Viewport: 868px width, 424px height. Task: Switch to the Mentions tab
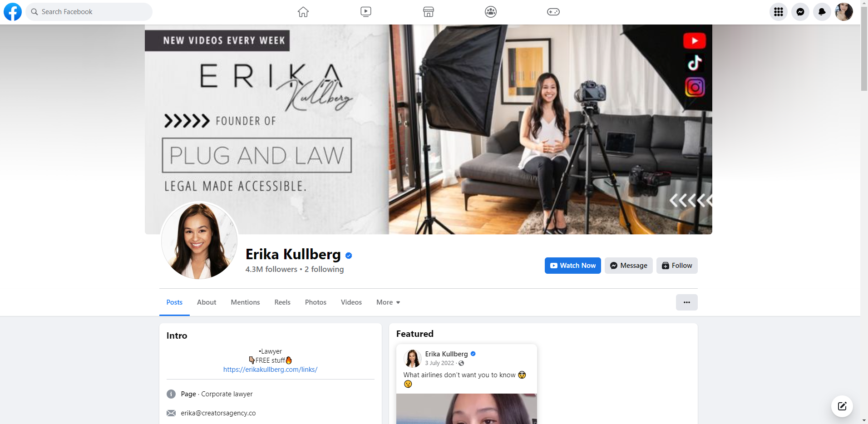pyautogui.click(x=245, y=302)
